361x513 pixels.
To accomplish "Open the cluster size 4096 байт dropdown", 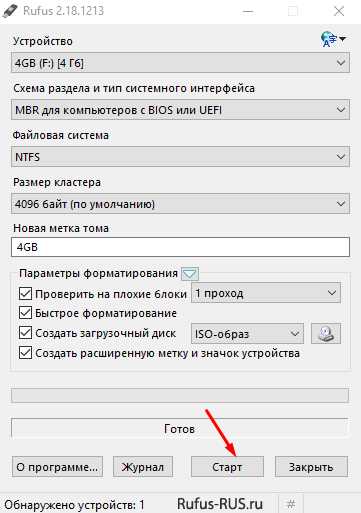I will pos(180,204).
